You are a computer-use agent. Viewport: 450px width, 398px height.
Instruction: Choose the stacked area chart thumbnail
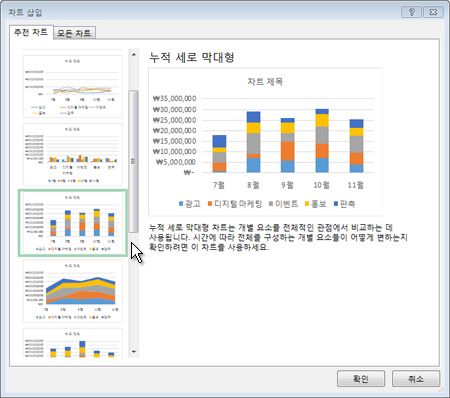click(x=73, y=291)
